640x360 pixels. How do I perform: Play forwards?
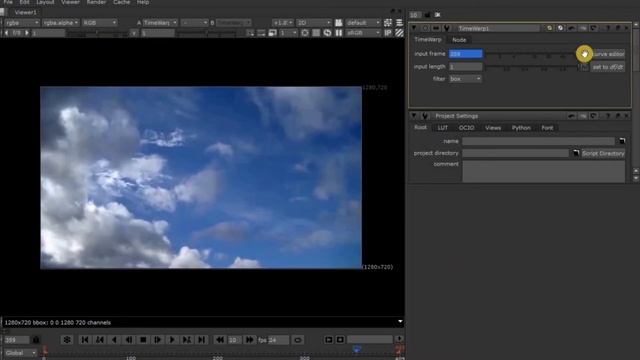172,340
